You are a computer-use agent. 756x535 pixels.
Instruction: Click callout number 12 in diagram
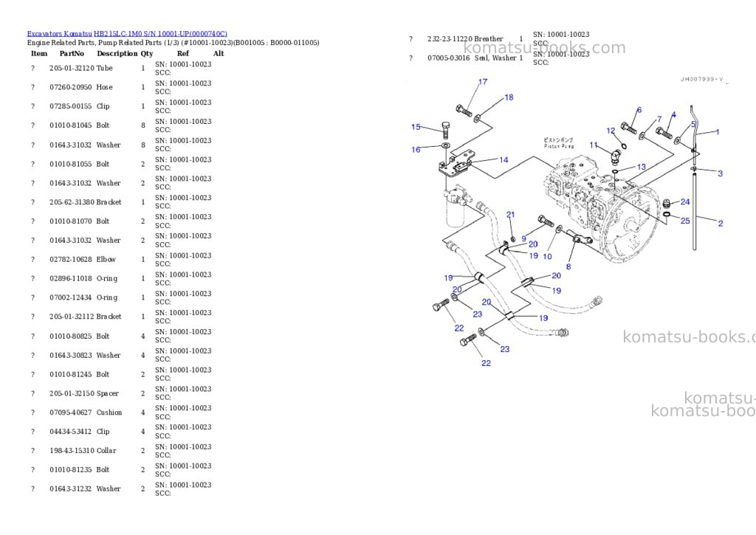coord(611,131)
